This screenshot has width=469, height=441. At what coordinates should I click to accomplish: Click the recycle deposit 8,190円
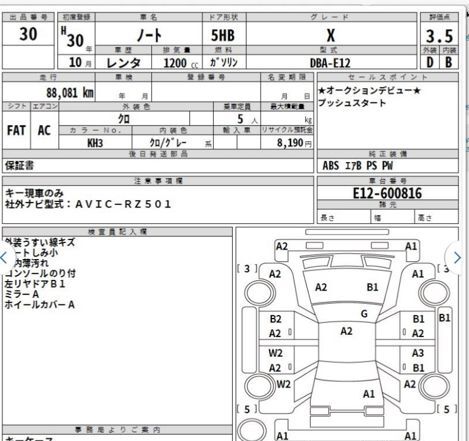[x=294, y=143]
